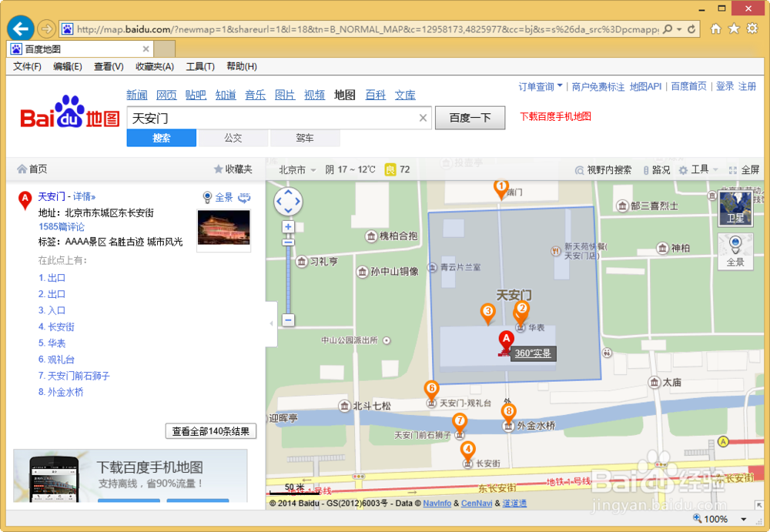
Task: Zoom out with the minus button on map
Action: coord(288,320)
